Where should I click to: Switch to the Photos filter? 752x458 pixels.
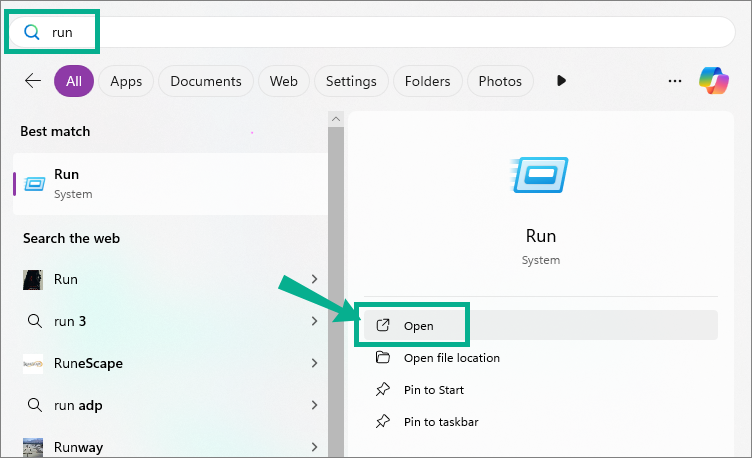(x=500, y=81)
